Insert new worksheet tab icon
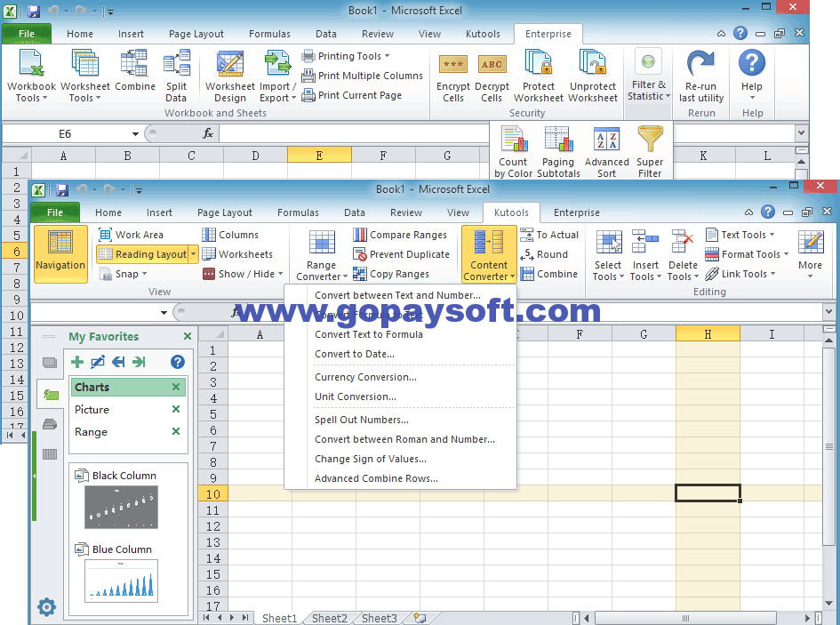 tap(420, 618)
